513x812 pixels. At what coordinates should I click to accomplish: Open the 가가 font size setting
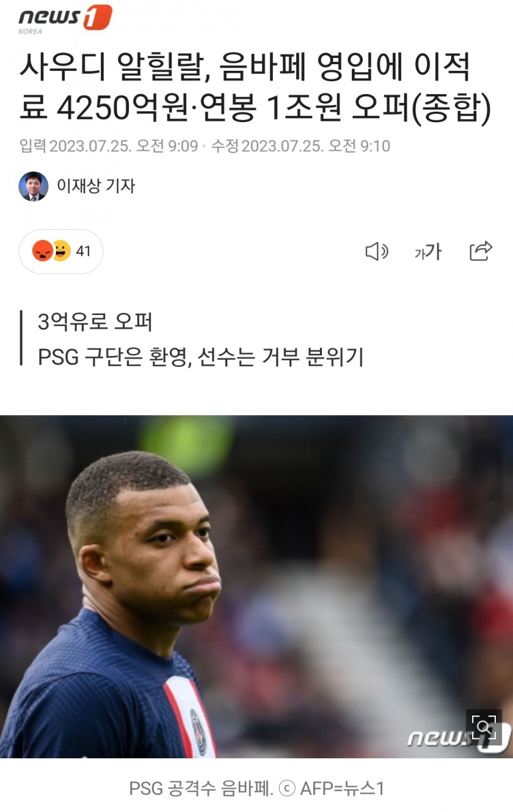428,252
